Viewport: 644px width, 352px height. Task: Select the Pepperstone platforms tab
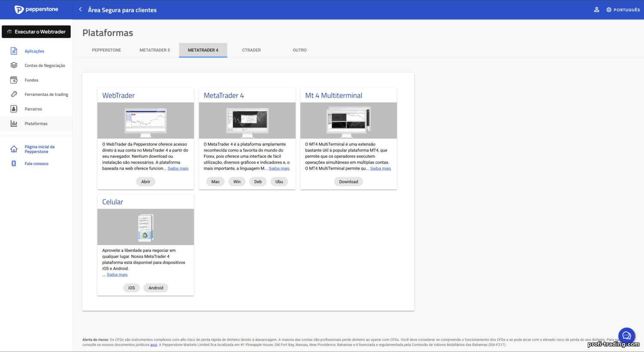[106, 50]
